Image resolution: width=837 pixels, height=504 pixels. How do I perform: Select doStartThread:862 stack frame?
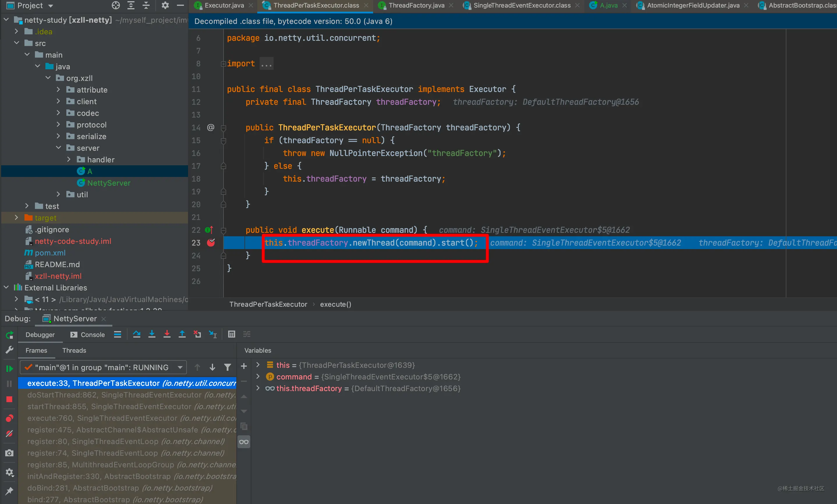point(127,395)
